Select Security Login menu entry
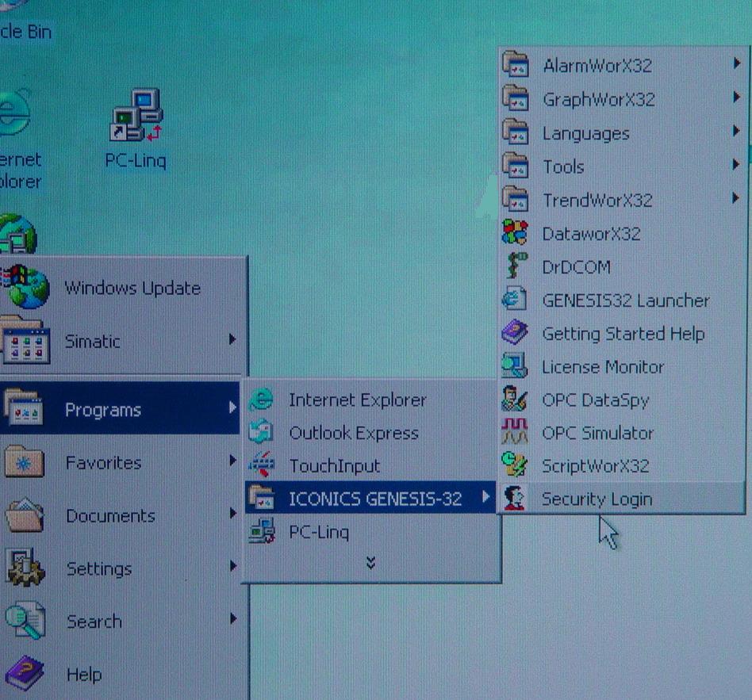The width and height of the screenshot is (752, 700). [622, 498]
